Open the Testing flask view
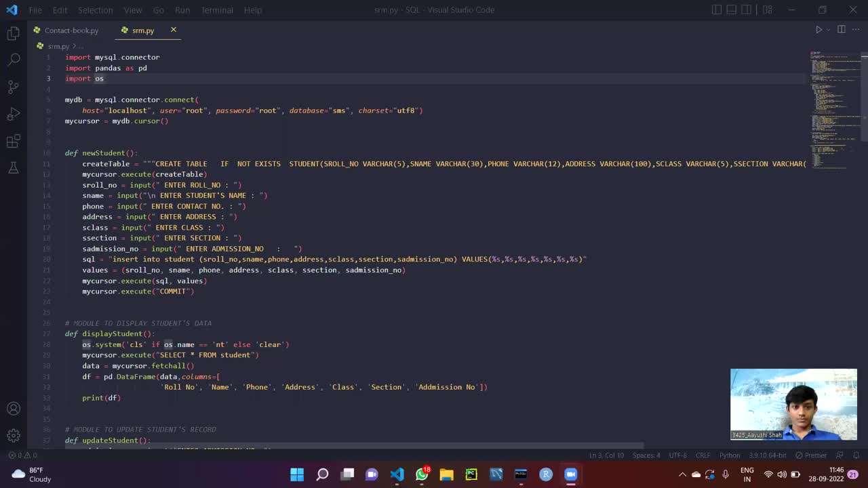Viewport: 868px width, 488px height. pyautogui.click(x=13, y=167)
